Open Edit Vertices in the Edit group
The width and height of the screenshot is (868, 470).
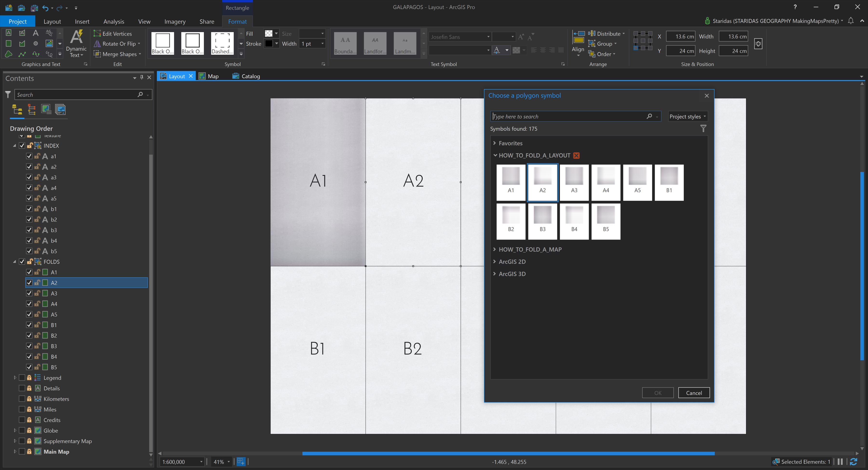tap(114, 33)
